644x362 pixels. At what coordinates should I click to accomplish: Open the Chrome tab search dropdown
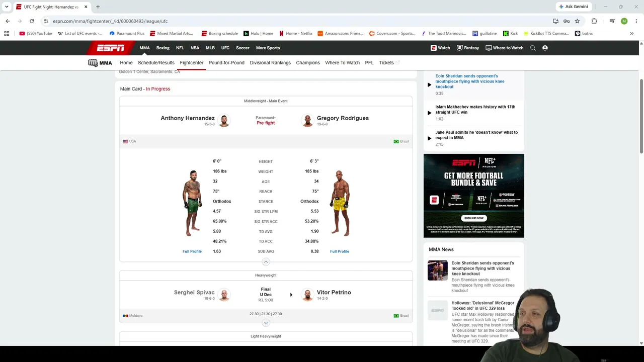(7, 7)
